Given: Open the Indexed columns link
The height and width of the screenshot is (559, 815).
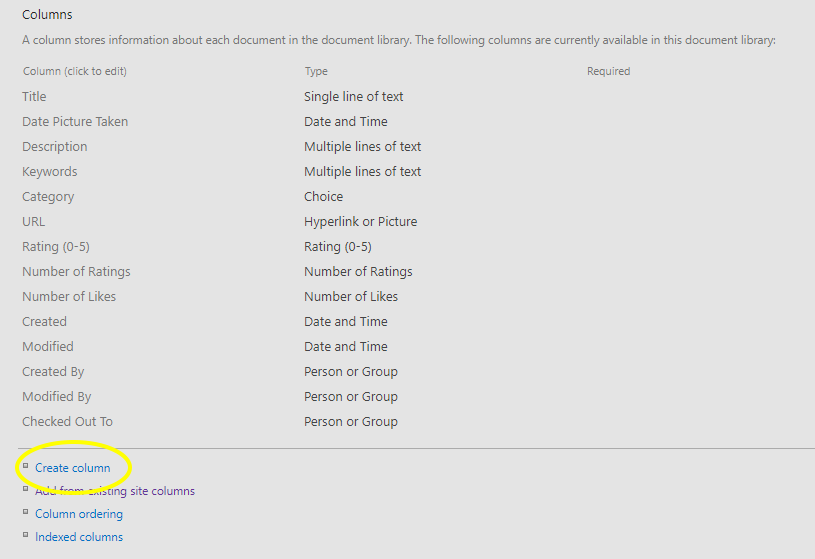Looking at the screenshot, I should (79, 537).
